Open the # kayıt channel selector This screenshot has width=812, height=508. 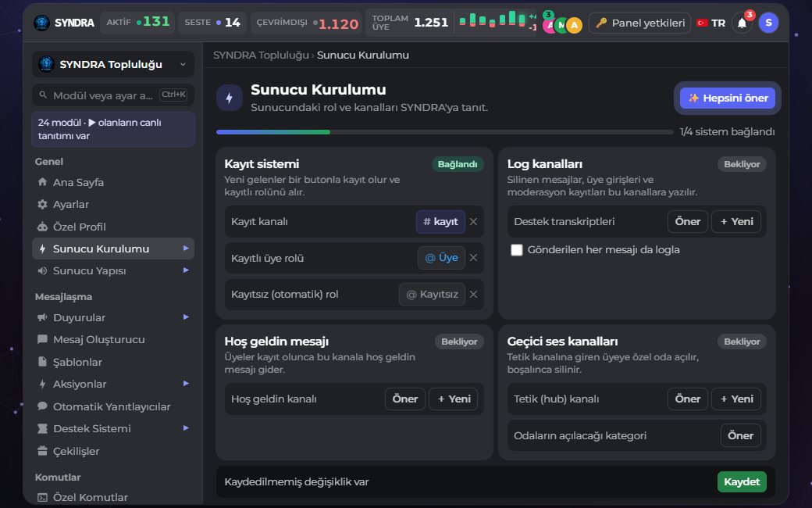tap(440, 221)
